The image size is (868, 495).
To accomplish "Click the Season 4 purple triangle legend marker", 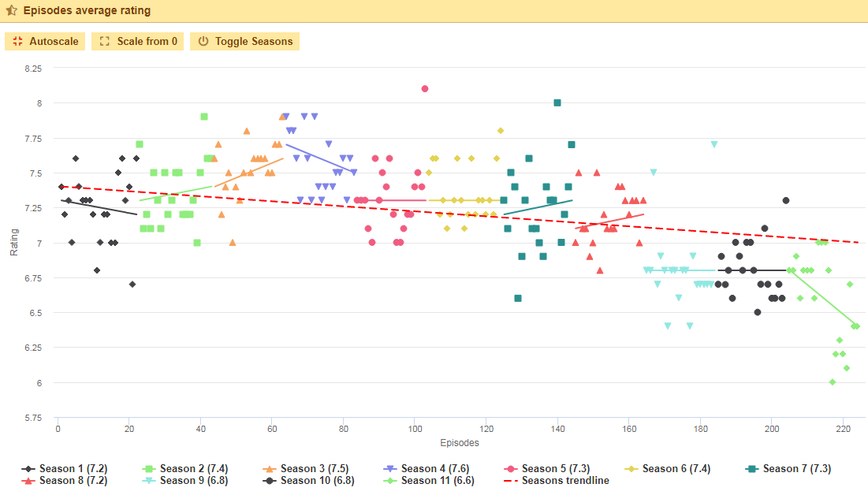I will click(x=390, y=469).
